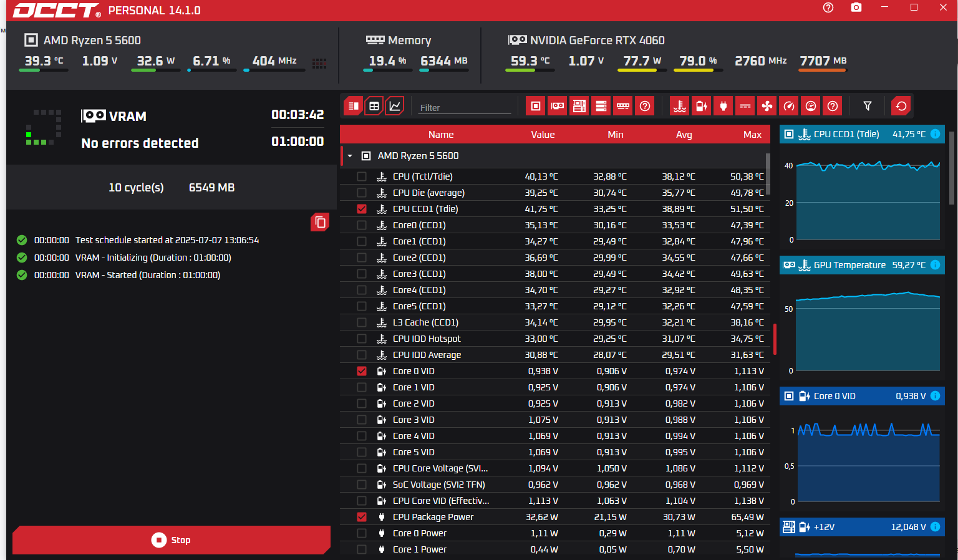Toggle current readings filter icon
Image resolution: width=958 pixels, height=560 pixels.
745,106
